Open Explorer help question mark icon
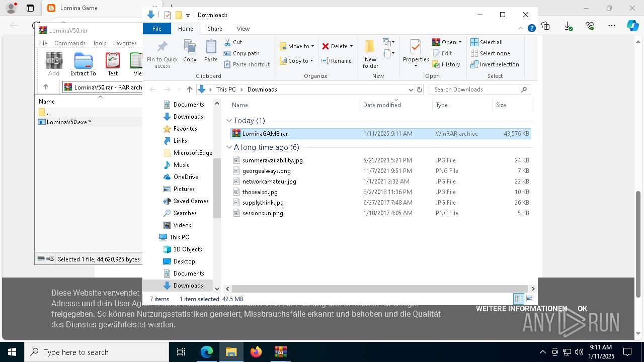Viewport: 644px width, 362px height. (x=531, y=29)
